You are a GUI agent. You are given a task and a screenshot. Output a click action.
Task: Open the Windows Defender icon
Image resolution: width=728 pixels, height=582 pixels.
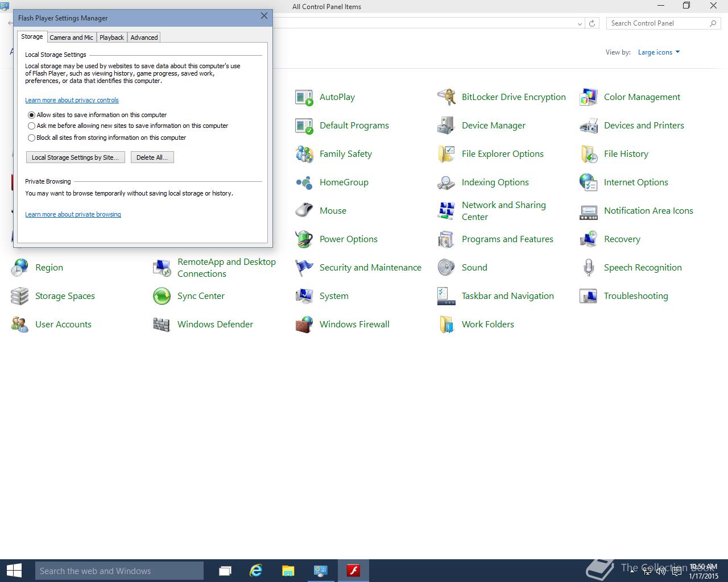tap(162, 325)
